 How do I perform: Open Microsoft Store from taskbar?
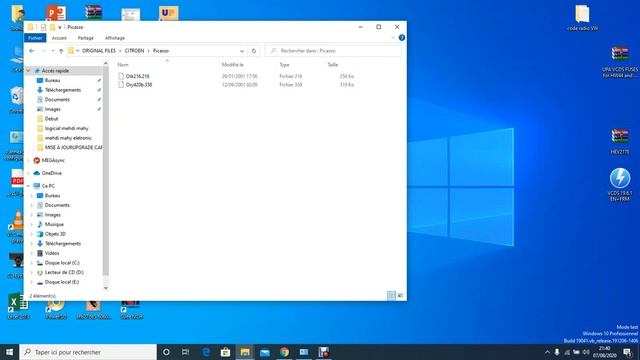coord(225,352)
